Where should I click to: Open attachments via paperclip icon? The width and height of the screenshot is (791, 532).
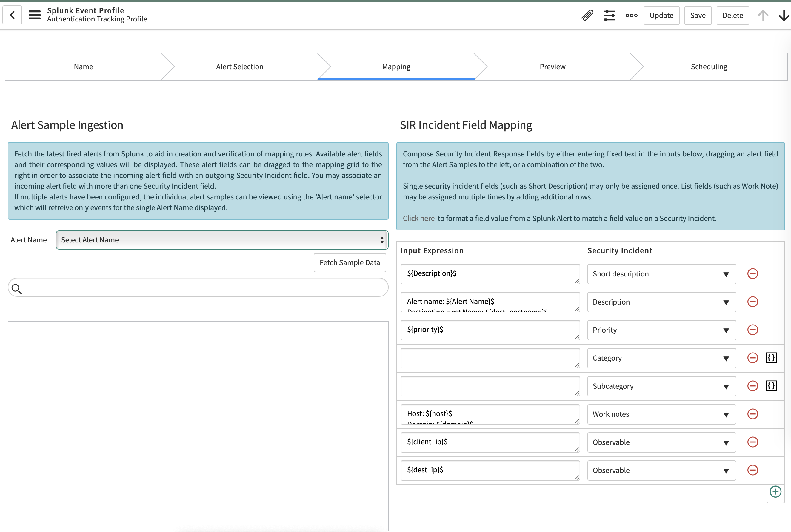(587, 15)
